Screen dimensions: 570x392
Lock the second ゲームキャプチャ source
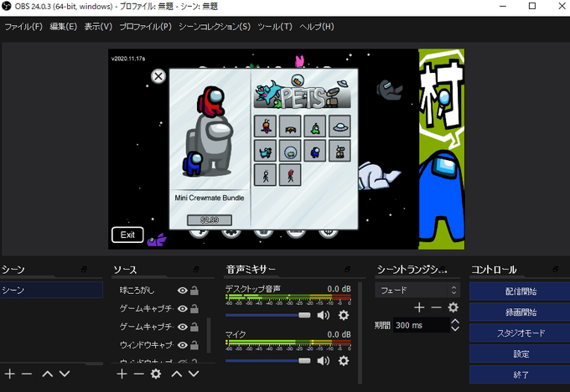[x=194, y=327]
